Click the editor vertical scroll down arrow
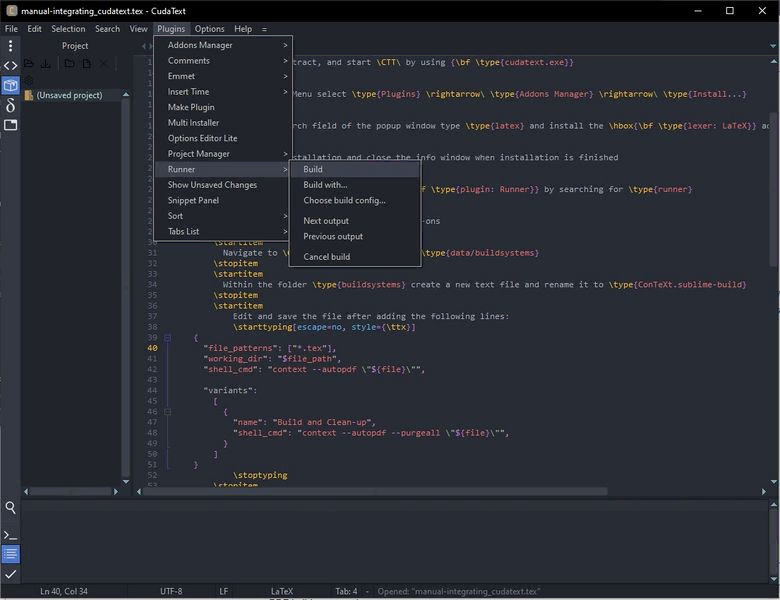The height and width of the screenshot is (600, 780). (x=774, y=482)
